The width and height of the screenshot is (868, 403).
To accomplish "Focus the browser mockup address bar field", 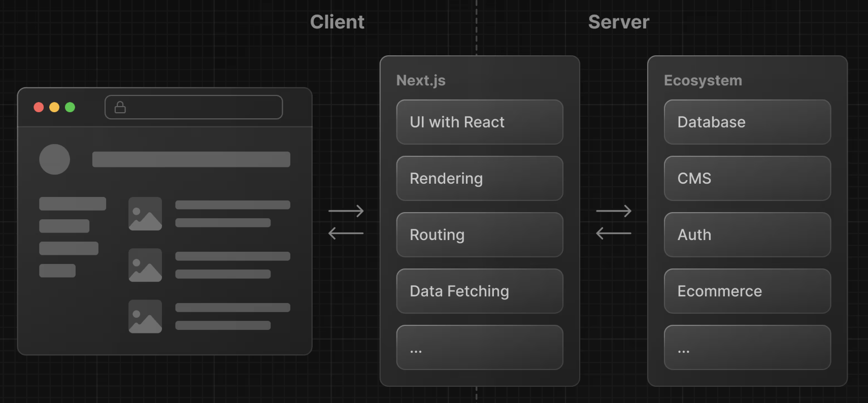I will pyautogui.click(x=193, y=107).
